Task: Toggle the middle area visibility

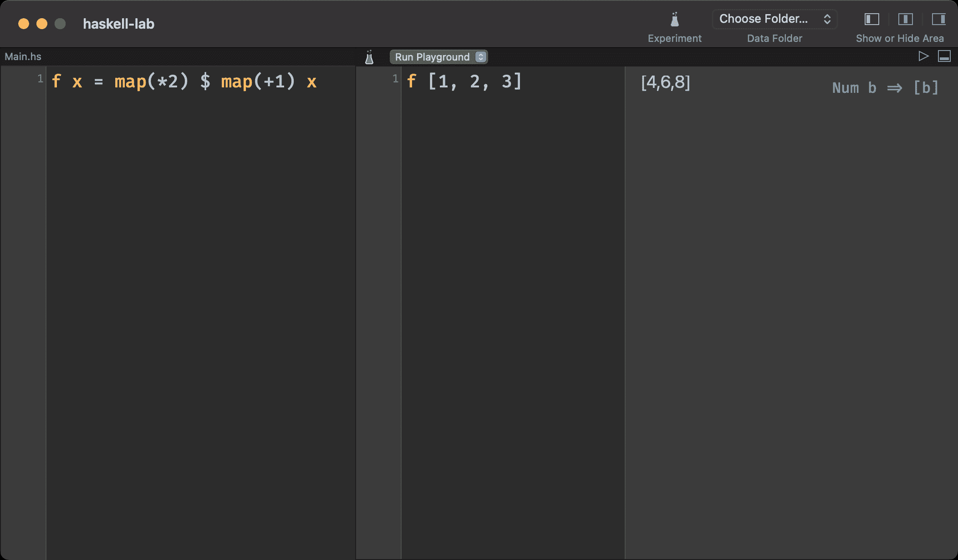Action: click(905, 19)
